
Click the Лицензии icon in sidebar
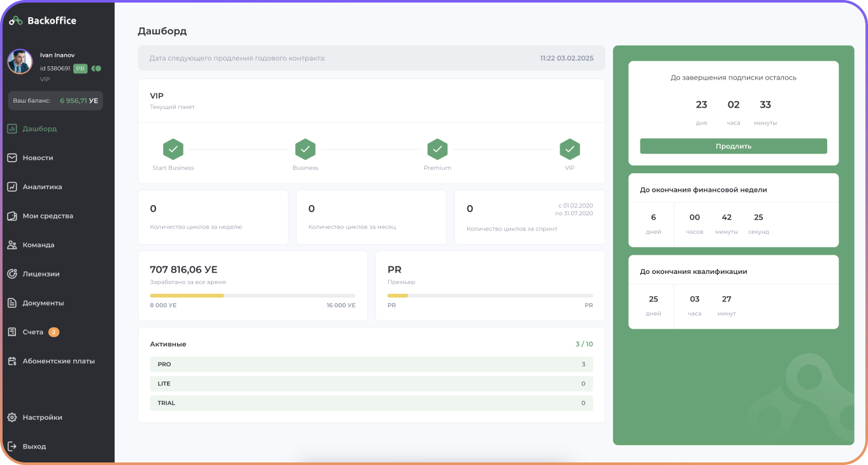(x=12, y=274)
